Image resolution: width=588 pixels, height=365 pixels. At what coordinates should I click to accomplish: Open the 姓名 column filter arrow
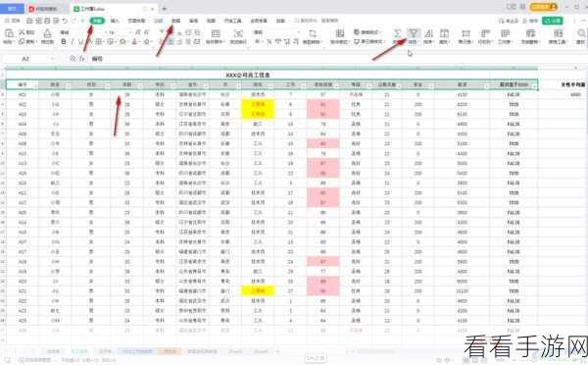pos(69,86)
